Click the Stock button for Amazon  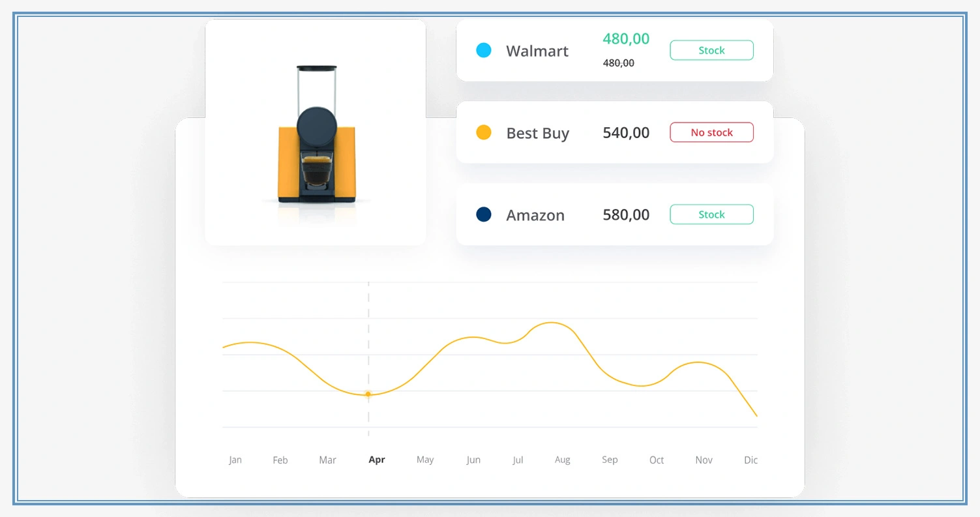[x=711, y=214]
